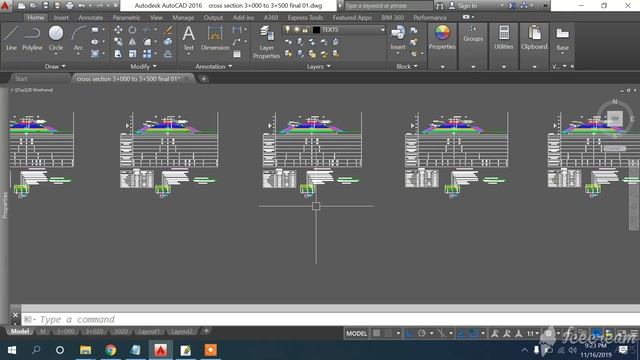Expand the Draw panel
The image size is (640, 360).
[x=55, y=66]
